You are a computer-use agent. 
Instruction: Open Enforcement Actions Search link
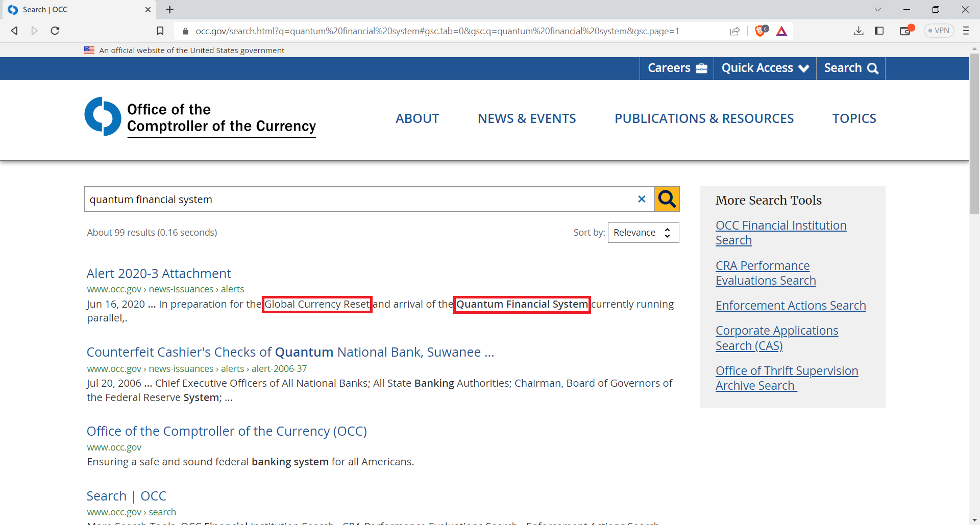[791, 306]
